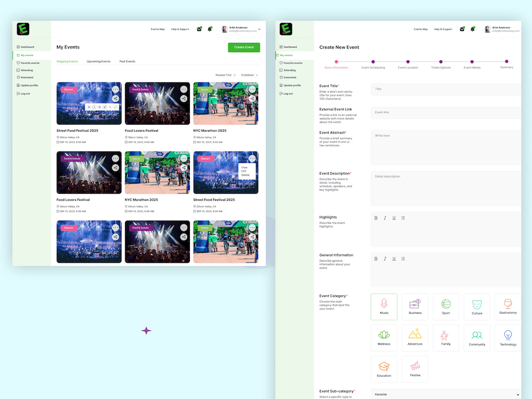Open the Published status filter dropdown
This screenshot has height=399, width=532.
(250, 75)
